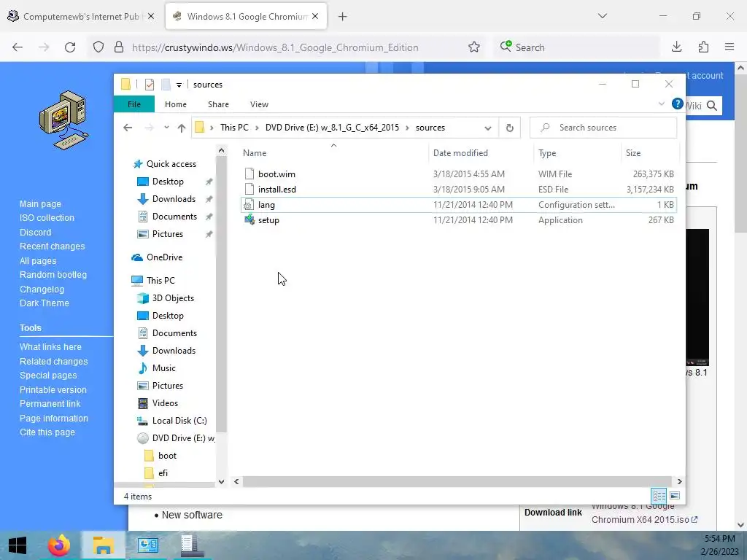
Task: Click the navigation pane scroll down arrow
Action: [x=221, y=481]
